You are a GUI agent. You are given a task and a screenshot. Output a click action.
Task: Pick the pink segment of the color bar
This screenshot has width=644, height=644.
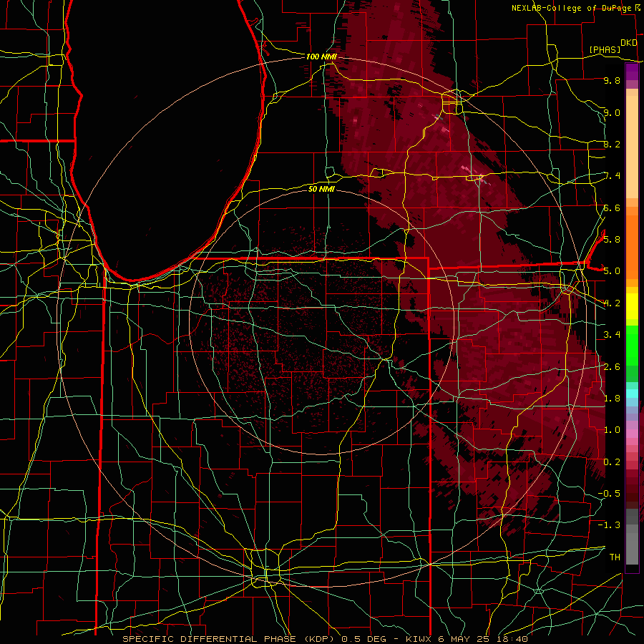click(632, 433)
